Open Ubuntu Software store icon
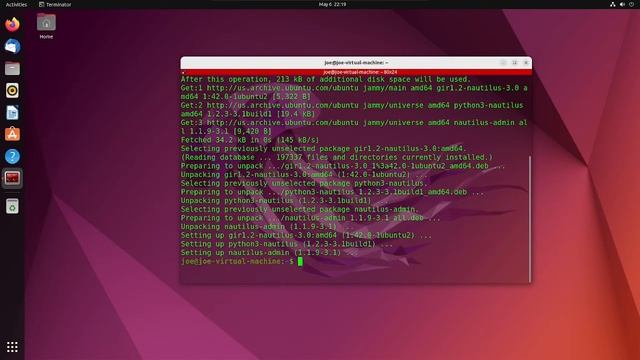This screenshot has height=360, width=640. 12,134
